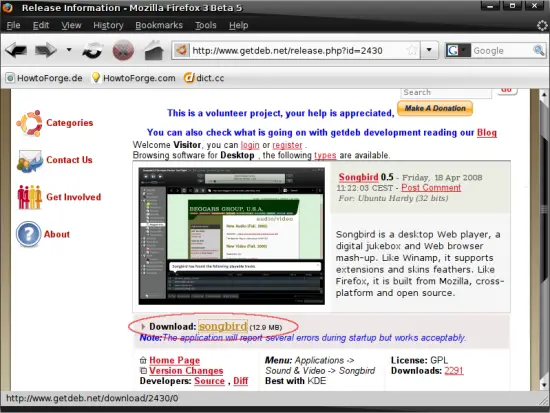Open the Version Changes link
Viewport: 550px width, 413px height.
point(186,371)
